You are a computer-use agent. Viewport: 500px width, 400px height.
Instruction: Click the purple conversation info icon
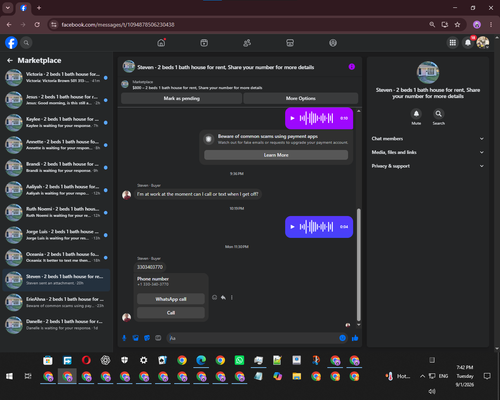point(352,67)
